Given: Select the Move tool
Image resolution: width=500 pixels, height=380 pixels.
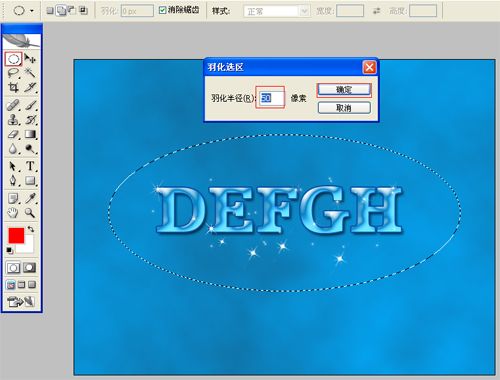Looking at the screenshot, I should click(x=30, y=59).
